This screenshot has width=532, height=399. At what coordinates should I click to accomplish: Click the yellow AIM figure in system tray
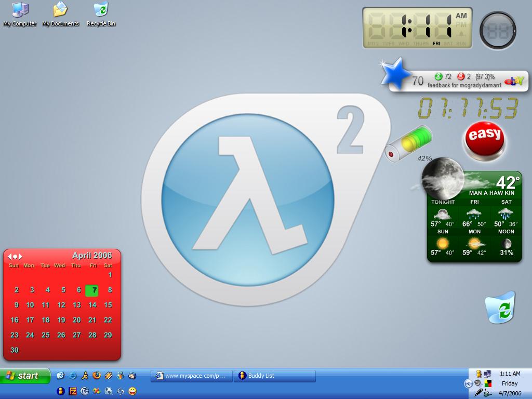478,374
